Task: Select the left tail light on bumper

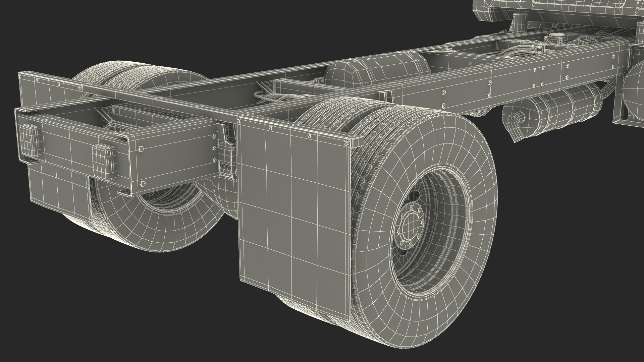Action: (30, 140)
